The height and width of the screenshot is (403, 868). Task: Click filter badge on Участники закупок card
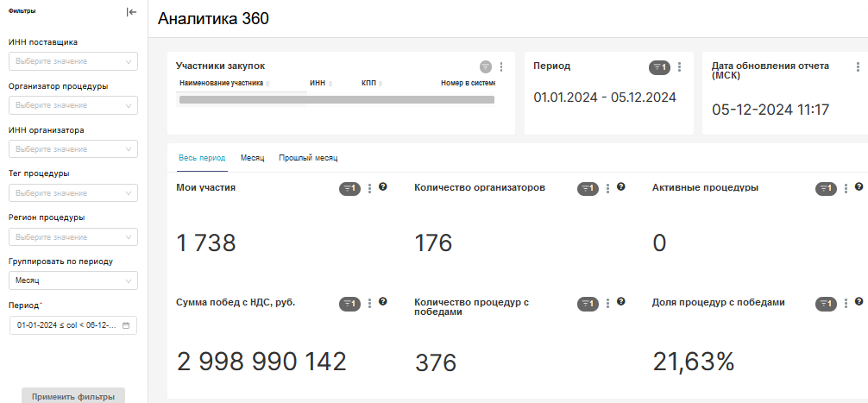[486, 66]
